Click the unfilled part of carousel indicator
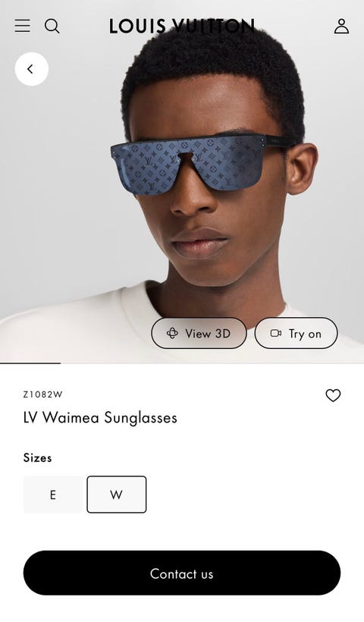Image resolution: width=364 pixels, height=622 pixels. (x=212, y=363)
